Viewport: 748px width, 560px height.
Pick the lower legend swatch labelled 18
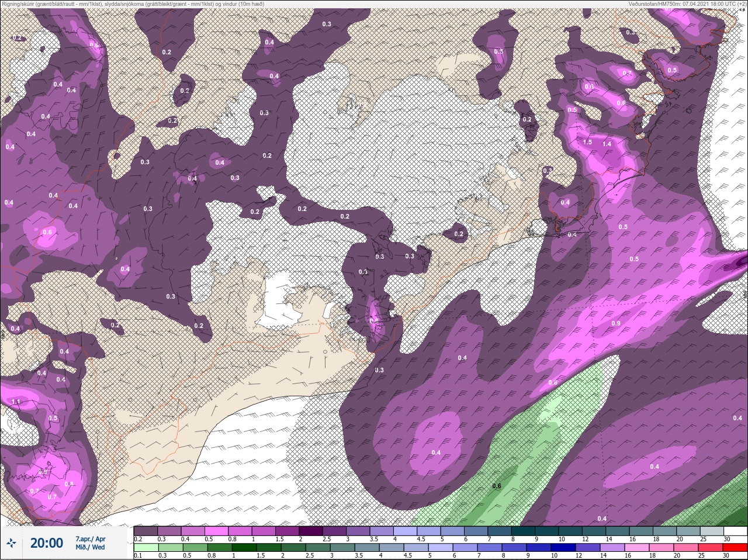point(662,547)
